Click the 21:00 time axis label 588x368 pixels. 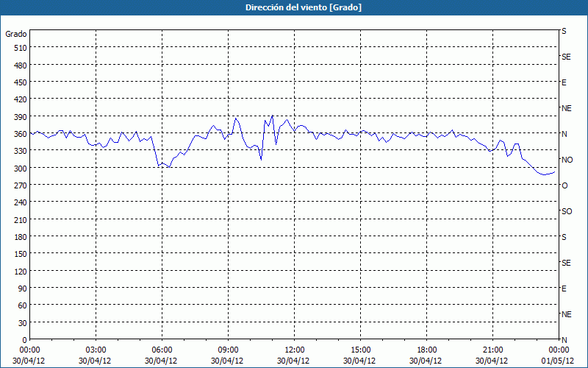pyautogui.click(x=492, y=350)
